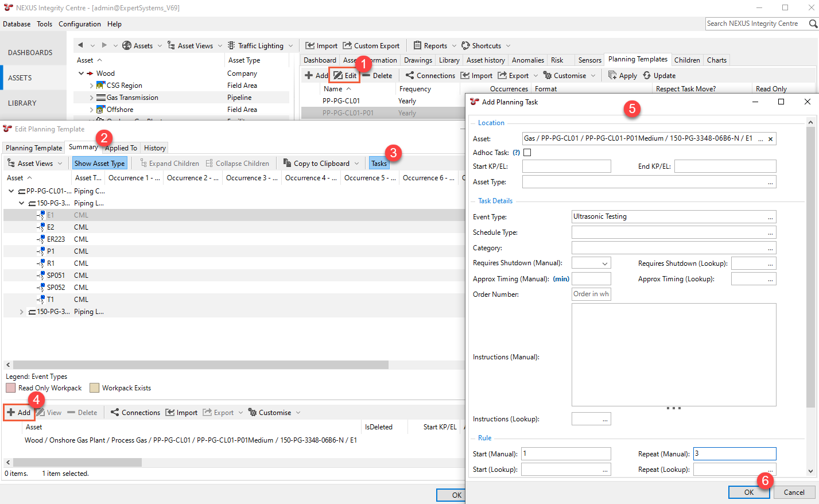819x504 pixels.
Task: Open the Tools menu
Action: coord(44,24)
